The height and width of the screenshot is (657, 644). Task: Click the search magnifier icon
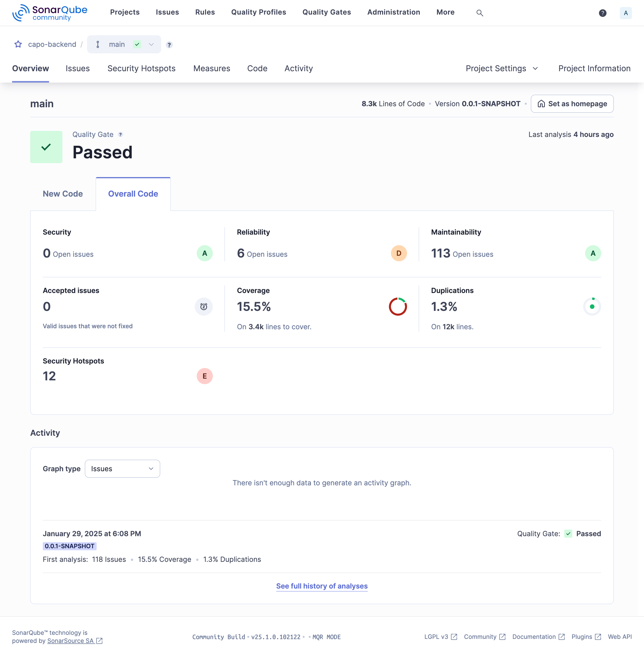[479, 13]
